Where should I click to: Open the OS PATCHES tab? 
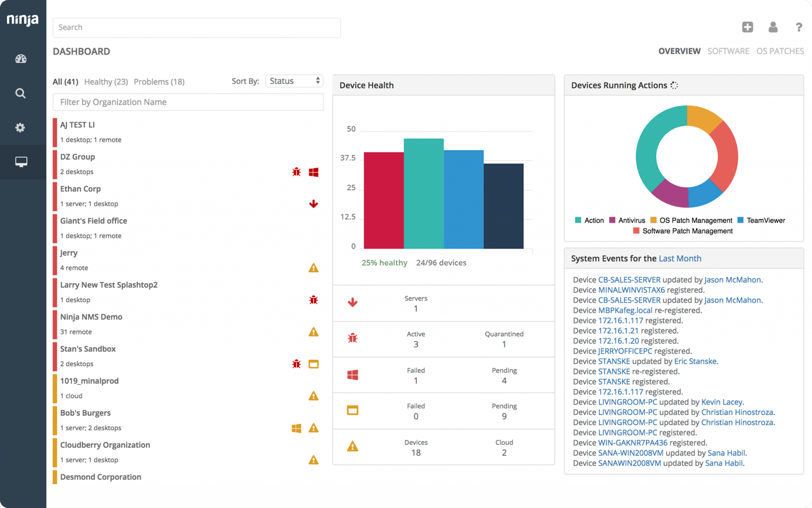(779, 51)
